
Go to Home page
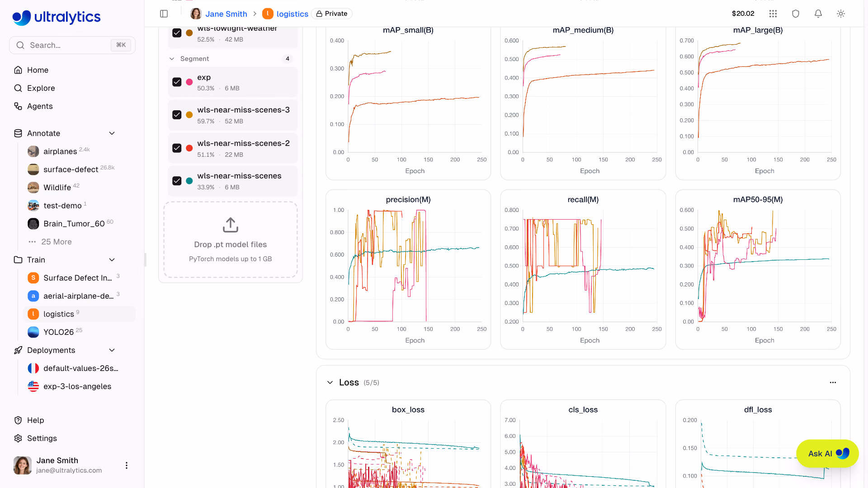38,70
